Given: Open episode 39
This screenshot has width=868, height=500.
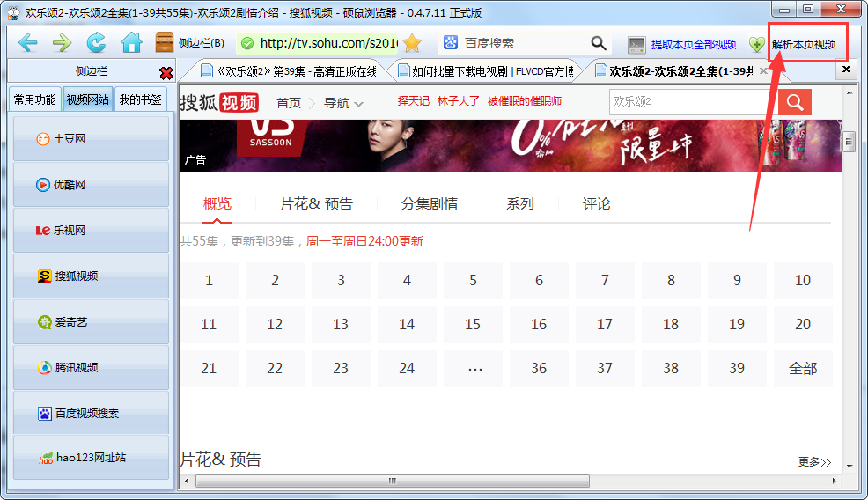Looking at the screenshot, I should 737,368.
